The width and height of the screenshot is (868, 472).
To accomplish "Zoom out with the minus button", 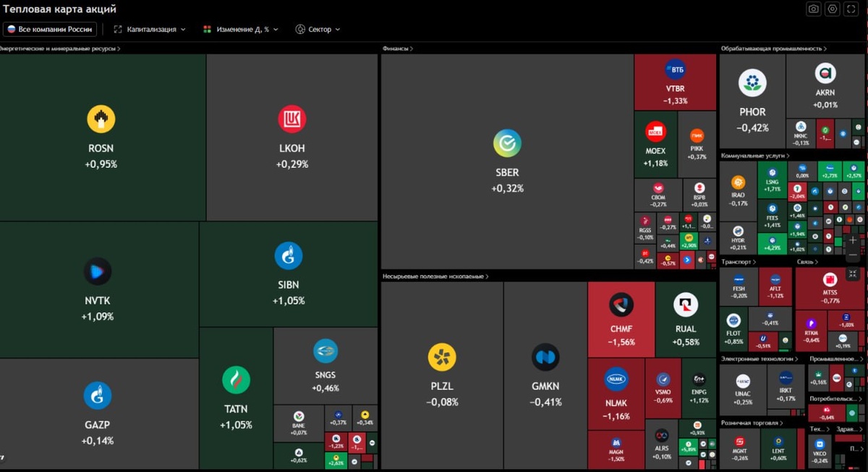I will (x=853, y=255).
